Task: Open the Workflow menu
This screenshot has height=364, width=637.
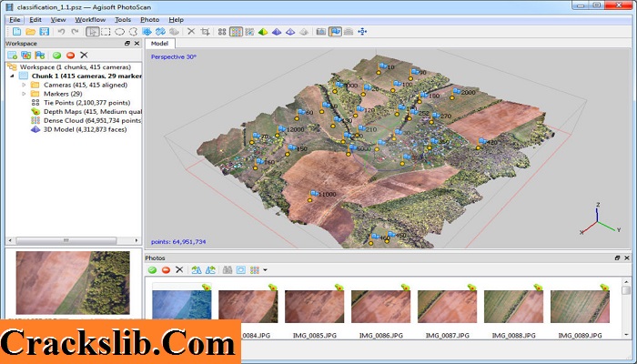Action: 90,19
